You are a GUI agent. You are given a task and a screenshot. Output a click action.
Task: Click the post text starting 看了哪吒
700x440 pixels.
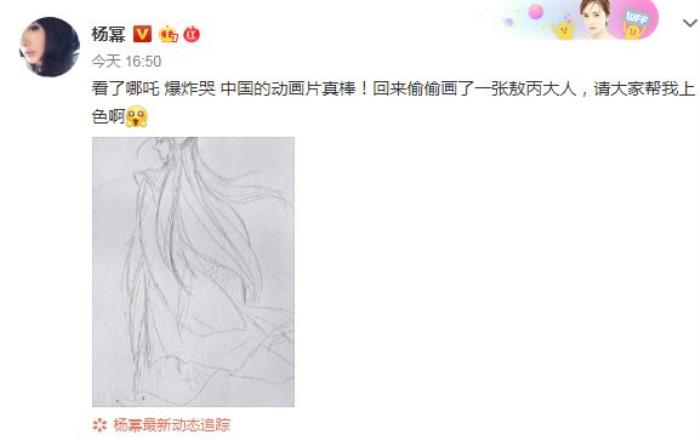393,89
